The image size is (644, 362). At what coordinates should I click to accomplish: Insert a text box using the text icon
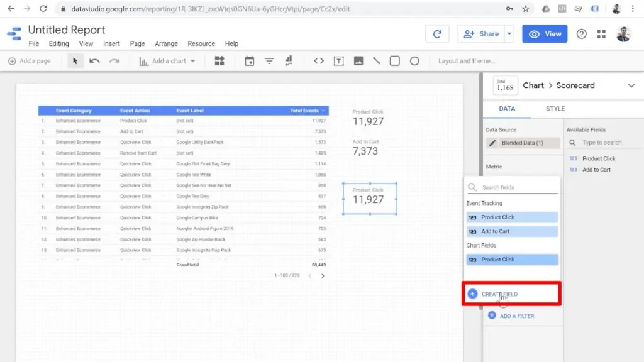[340, 61]
